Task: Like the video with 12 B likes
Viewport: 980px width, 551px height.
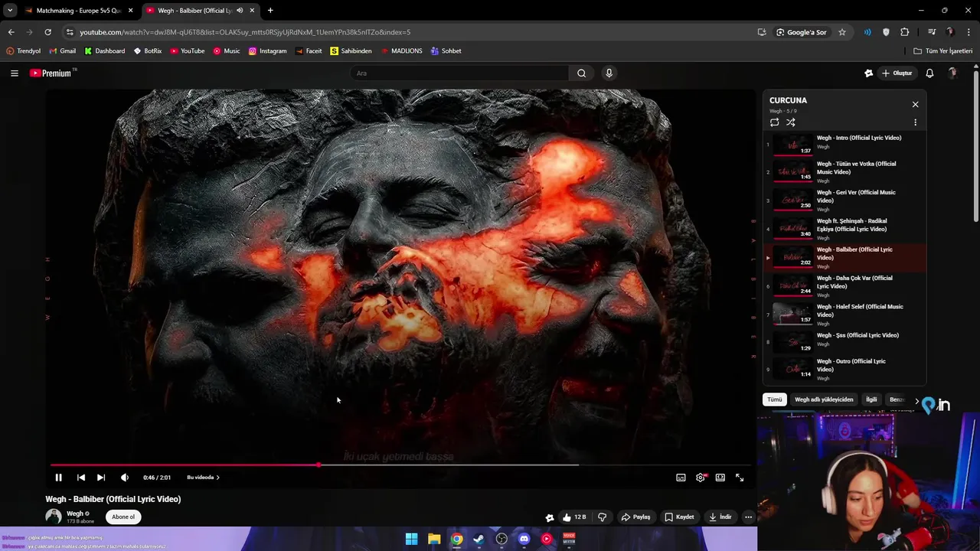Action: [x=574, y=517]
